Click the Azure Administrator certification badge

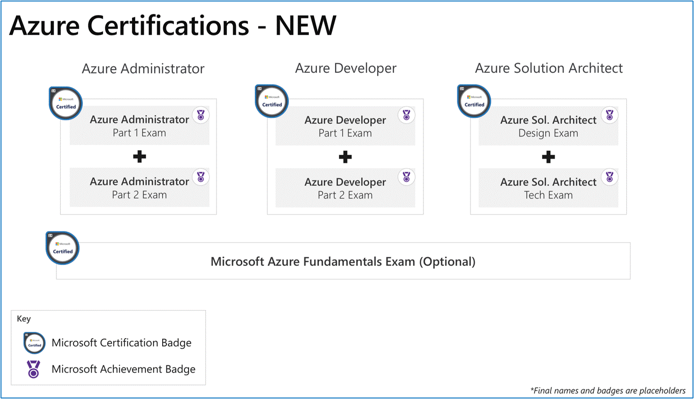66,103
